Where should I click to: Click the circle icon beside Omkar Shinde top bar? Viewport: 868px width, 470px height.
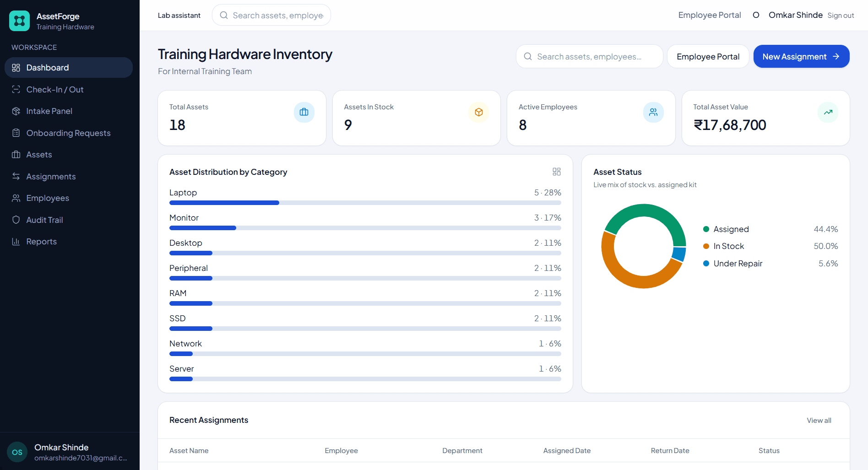(756, 15)
